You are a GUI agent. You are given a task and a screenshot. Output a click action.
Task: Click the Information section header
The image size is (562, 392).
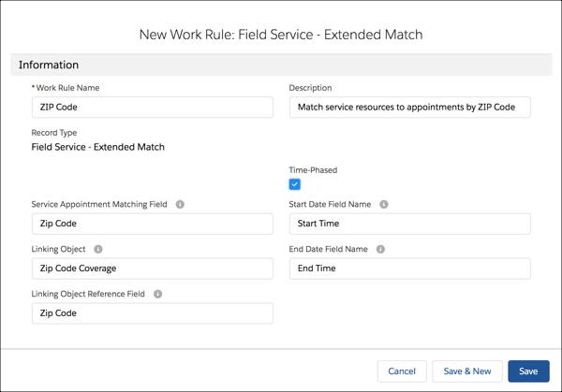(x=281, y=65)
